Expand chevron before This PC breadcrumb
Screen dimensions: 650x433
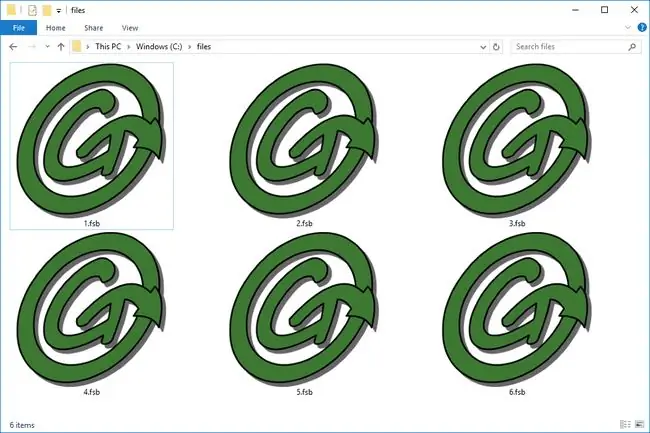point(87,47)
